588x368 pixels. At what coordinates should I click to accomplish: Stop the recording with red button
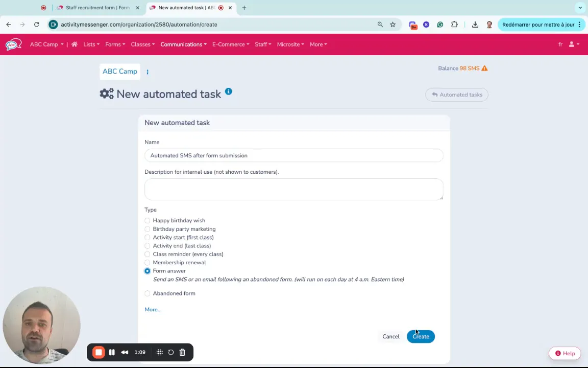(x=99, y=352)
